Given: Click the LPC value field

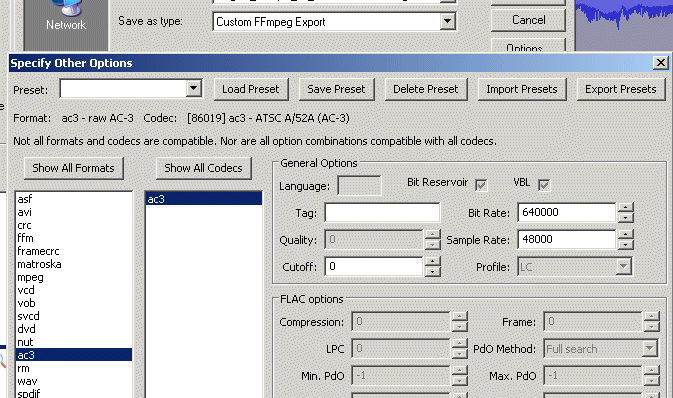Looking at the screenshot, I should (x=400, y=349).
